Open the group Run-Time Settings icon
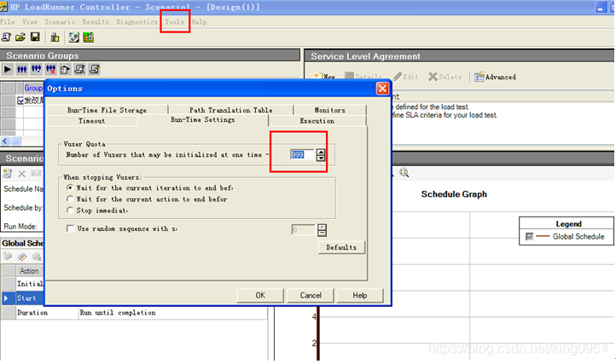The height and width of the screenshot is (364, 616). [65, 70]
